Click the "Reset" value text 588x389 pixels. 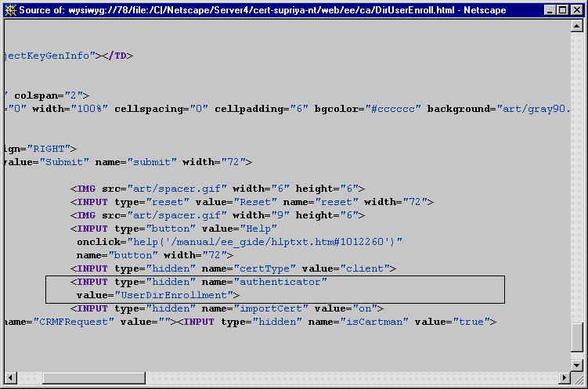coord(255,202)
